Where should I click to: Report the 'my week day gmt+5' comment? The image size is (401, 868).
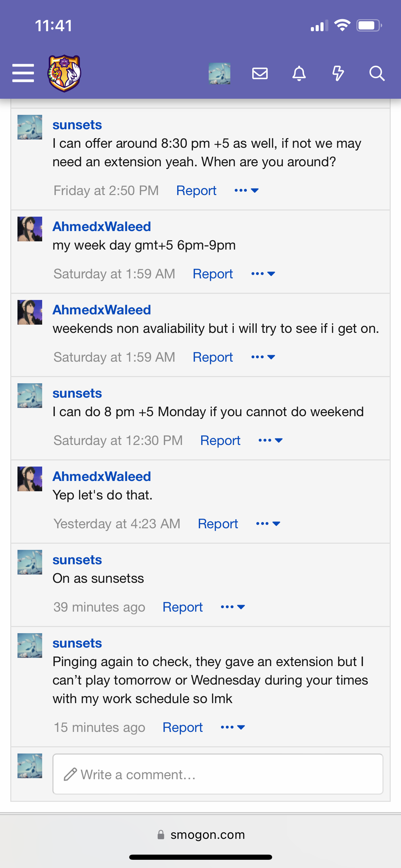212,274
